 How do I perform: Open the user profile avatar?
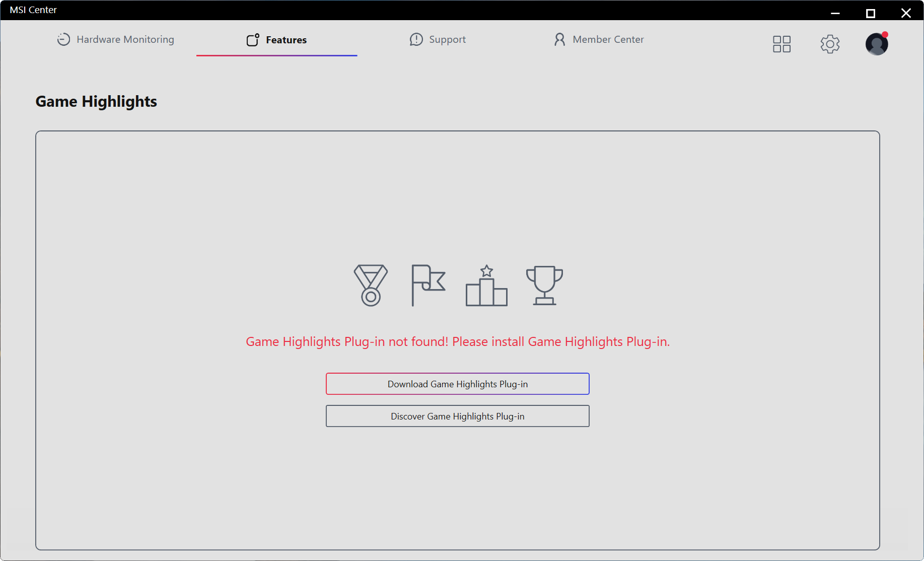click(877, 44)
